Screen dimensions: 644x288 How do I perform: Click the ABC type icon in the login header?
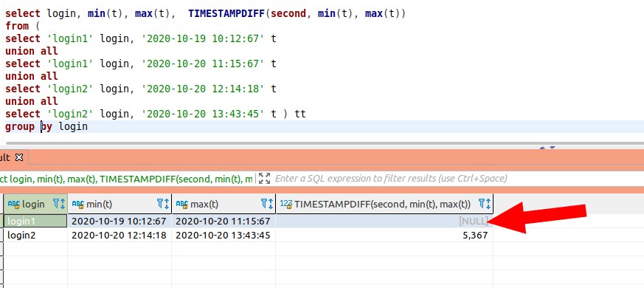(13, 204)
